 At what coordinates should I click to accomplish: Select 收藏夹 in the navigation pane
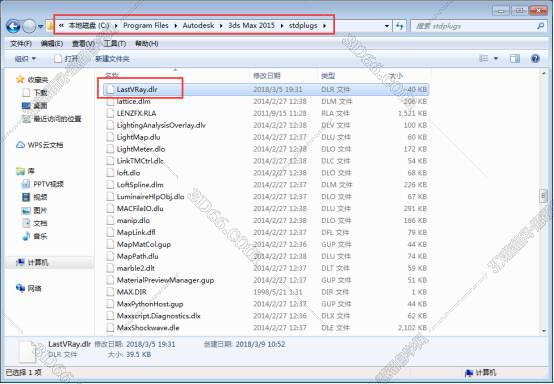pos(37,79)
